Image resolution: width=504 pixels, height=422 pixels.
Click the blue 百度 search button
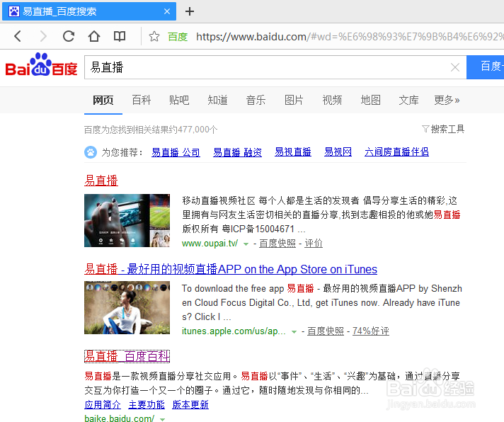click(x=485, y=67)
